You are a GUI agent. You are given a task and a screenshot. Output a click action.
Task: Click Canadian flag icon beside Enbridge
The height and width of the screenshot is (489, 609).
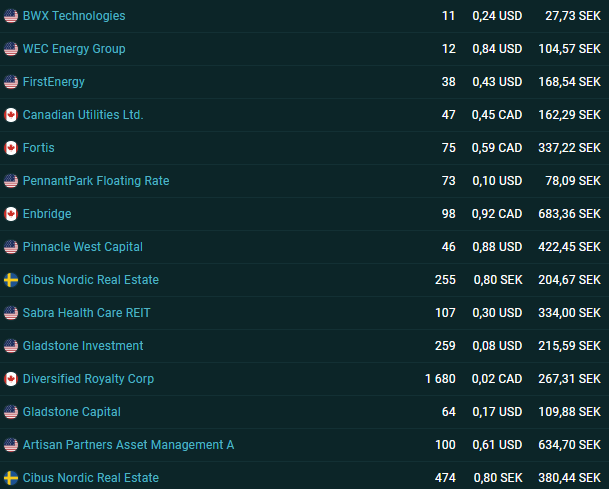tap(11, 214)
